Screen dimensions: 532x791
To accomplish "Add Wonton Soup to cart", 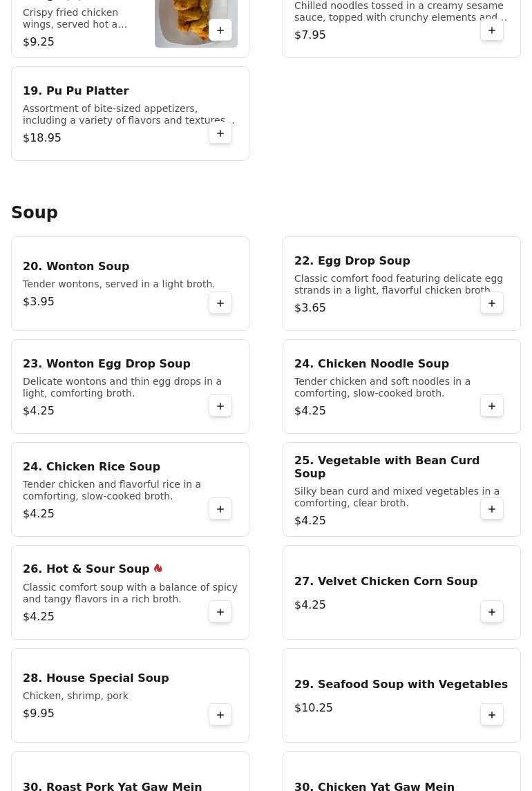I will (220, 303).
